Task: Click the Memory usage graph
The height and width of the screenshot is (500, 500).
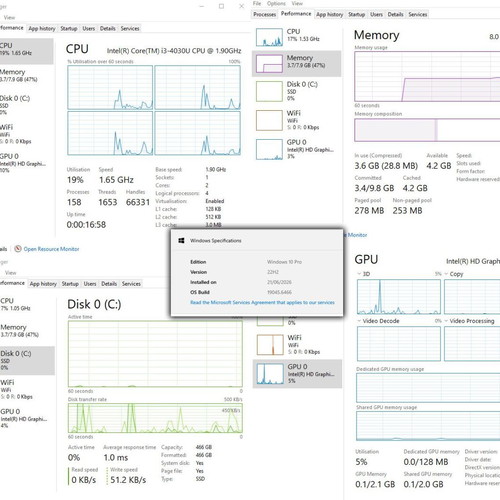Action: click(427, 76)
